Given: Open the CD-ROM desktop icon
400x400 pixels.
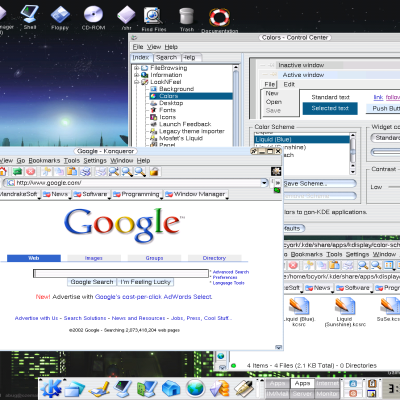Looking at the screenshot, I should tap(93, 17).
